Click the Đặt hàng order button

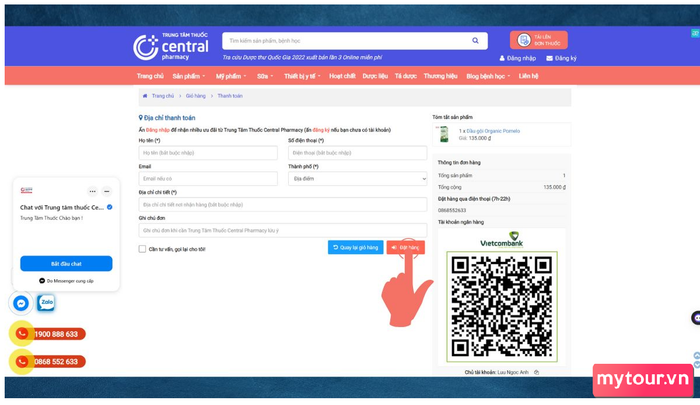pyautogui.click(x=405, y=247)
